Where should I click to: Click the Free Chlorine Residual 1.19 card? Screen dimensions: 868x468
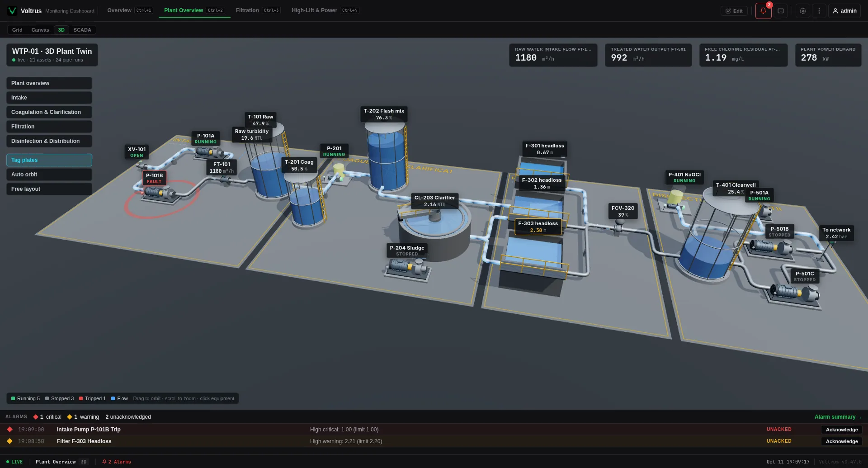tap(743, 55)
